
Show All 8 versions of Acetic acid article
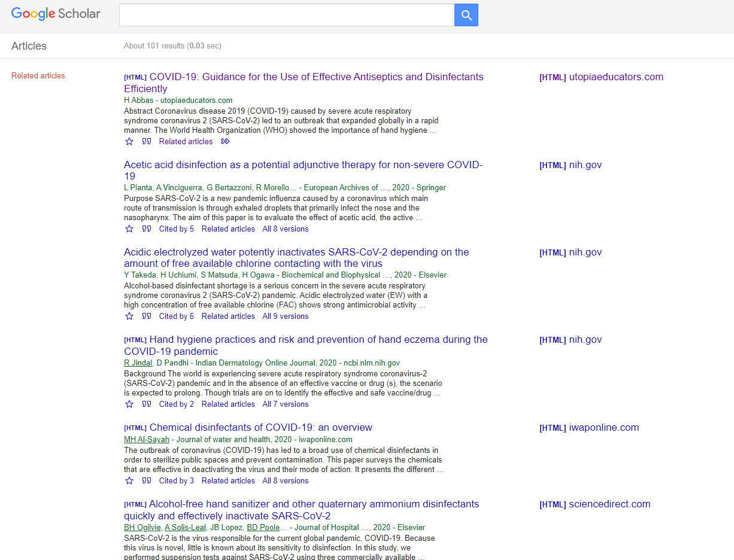285,229
